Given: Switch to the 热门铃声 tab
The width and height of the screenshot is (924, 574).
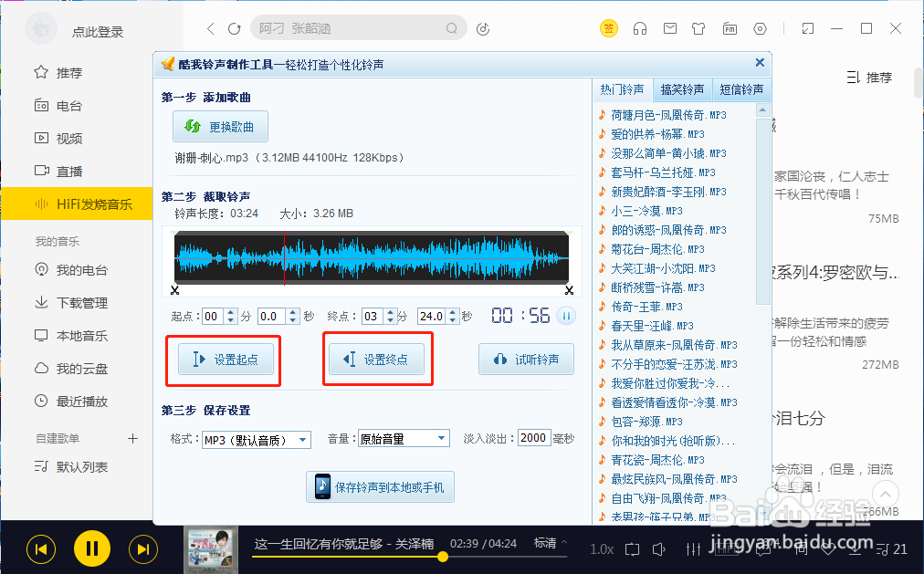Looking at the screenshot, I should (x=622, y=89).
